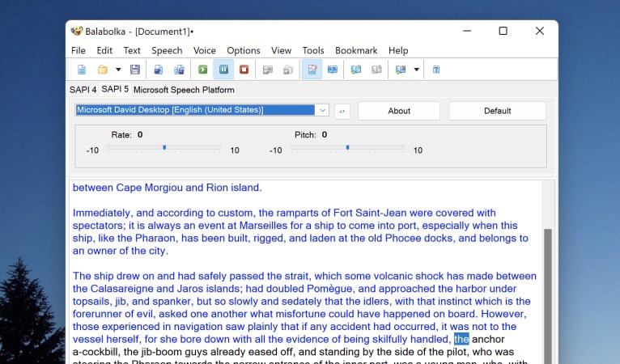Click the small arrows button beside the voice list

[x=342, y=111]
